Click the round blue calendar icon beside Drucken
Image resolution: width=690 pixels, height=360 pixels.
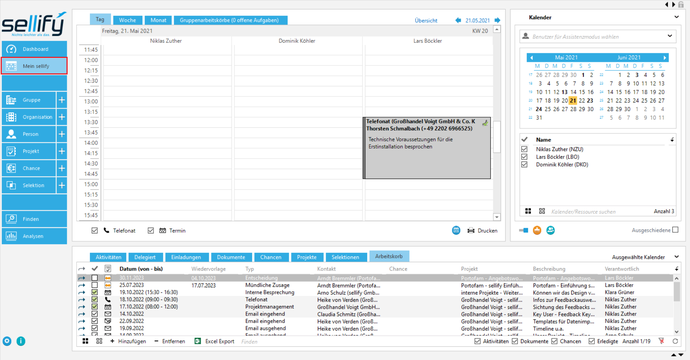[x=456, y=230]
